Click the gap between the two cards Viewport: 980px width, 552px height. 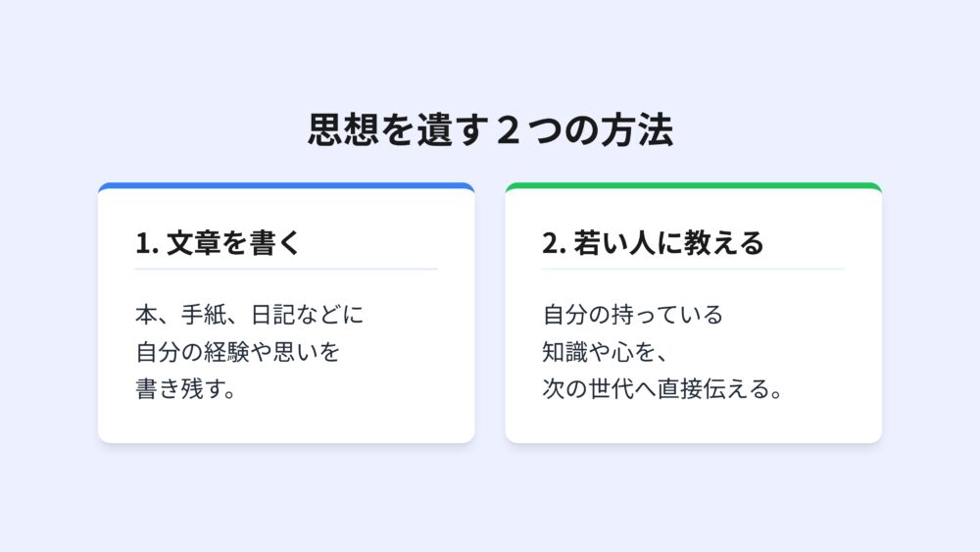click(x=490, y=314)
